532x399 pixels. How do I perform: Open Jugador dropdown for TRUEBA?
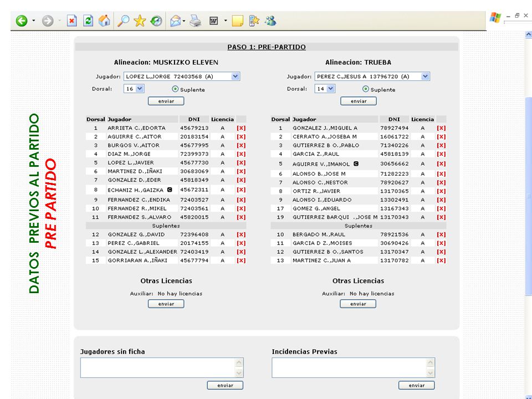[x=425, y=76]
